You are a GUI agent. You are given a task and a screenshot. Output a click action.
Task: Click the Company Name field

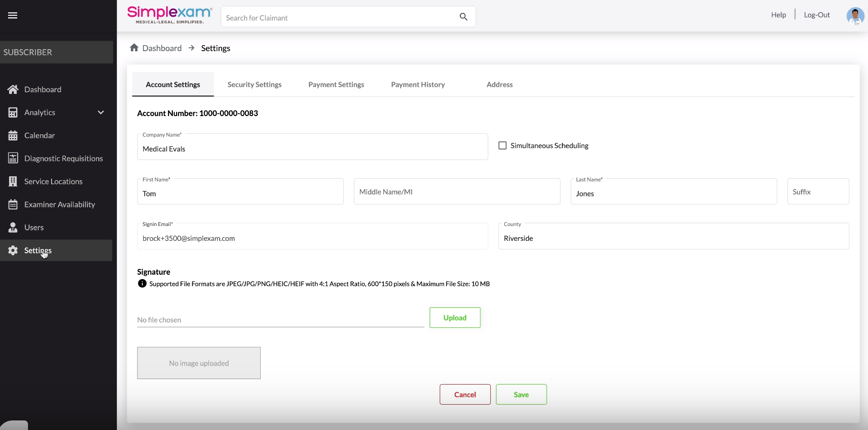click(313, 147)
